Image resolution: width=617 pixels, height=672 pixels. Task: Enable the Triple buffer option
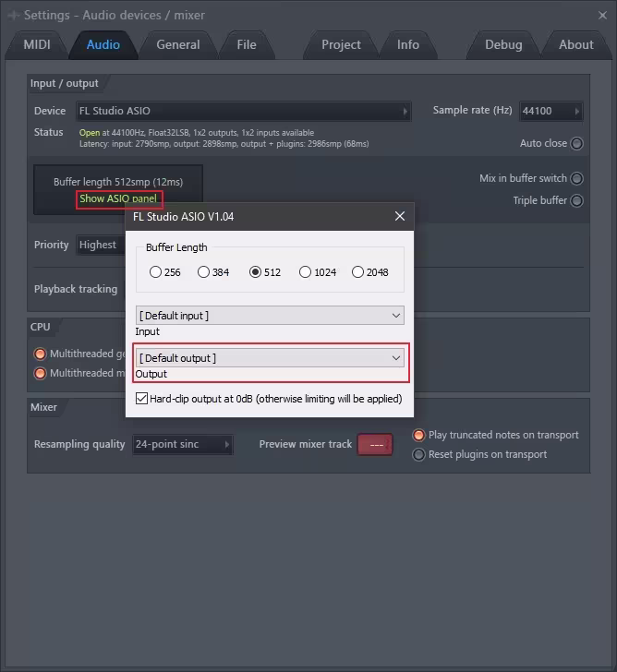point(576,200)
